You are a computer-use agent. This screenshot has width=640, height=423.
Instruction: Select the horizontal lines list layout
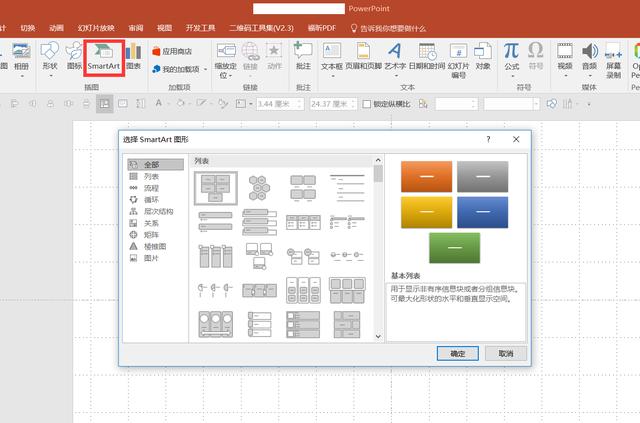(347, 188)
